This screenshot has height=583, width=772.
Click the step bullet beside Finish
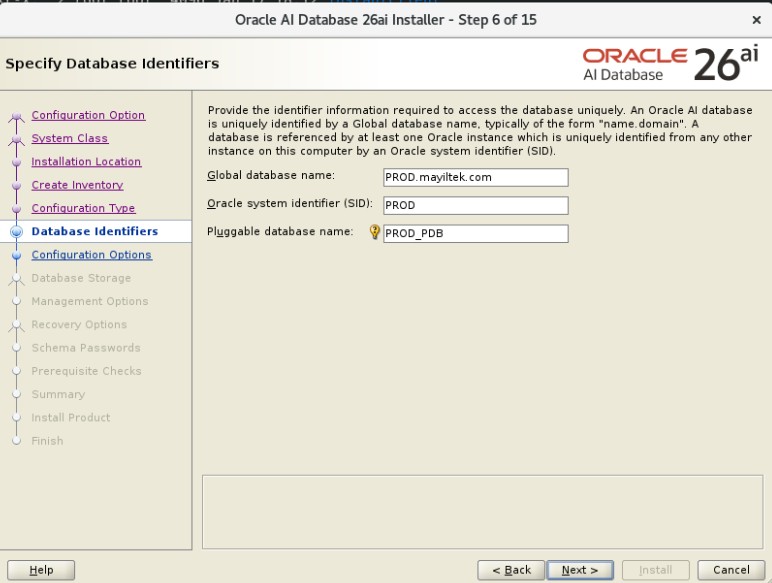[x=16, y=441]
